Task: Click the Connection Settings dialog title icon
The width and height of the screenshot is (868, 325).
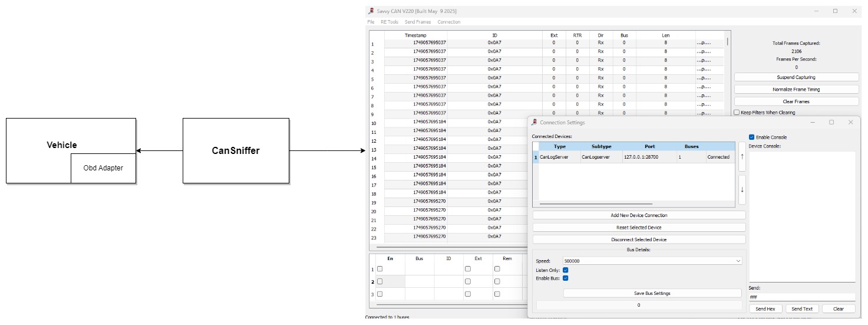Action: click(534, 123)
